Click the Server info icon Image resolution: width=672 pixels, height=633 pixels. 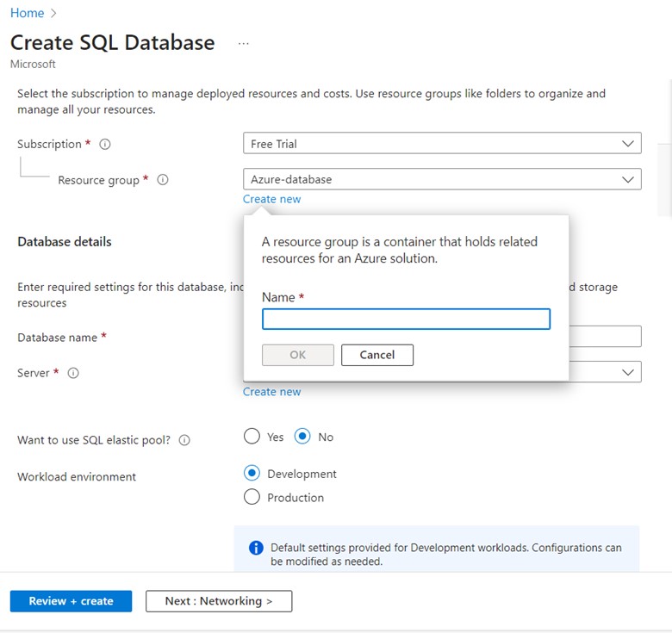pyautogui.click(x=73, y=373)
